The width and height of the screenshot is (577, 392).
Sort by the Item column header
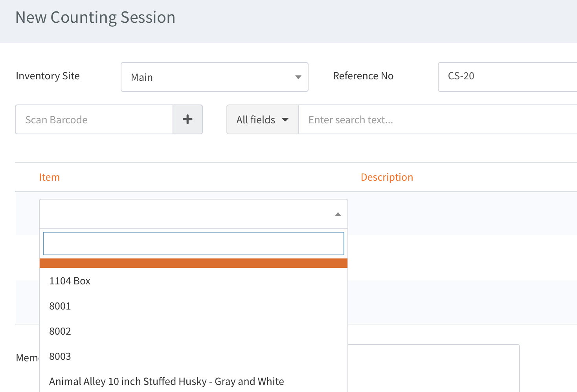click(49, 177)
